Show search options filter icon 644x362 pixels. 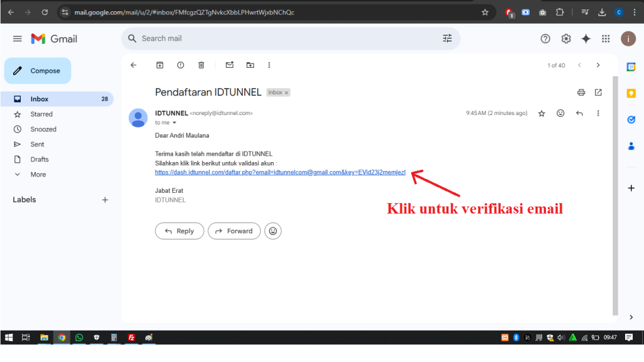click(x=447, y=38)
